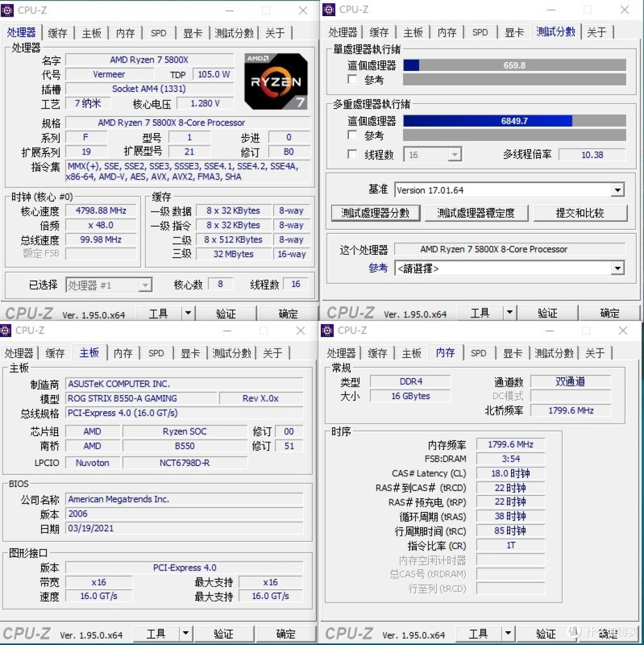Viewport: 644px width, 645px height.
Task: Expand 工具 arrow in benchmark window
Action: point(510,313)
